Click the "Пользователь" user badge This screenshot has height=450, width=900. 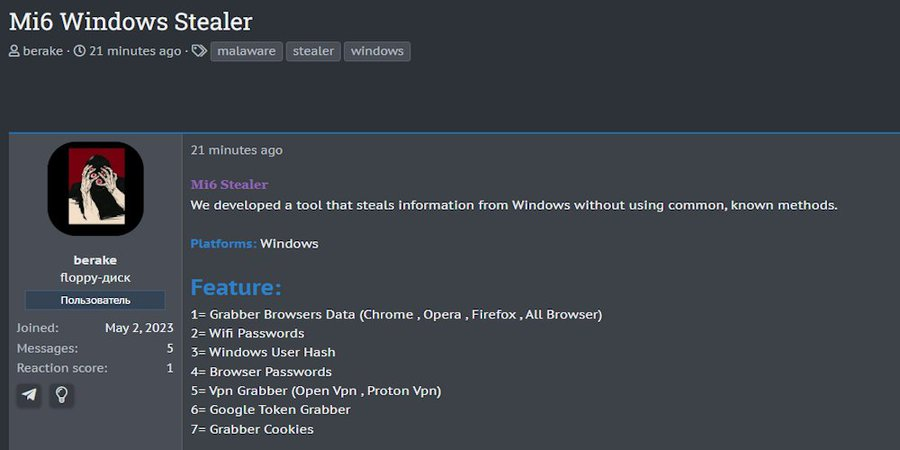95,300
